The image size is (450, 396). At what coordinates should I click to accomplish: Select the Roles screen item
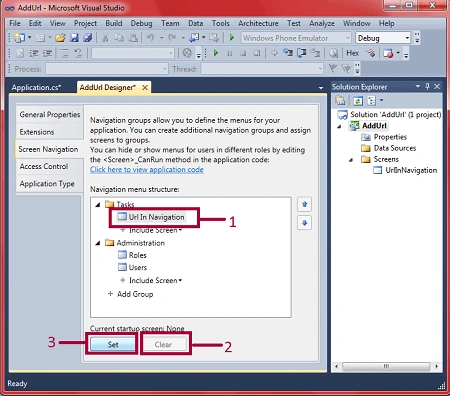132,255
